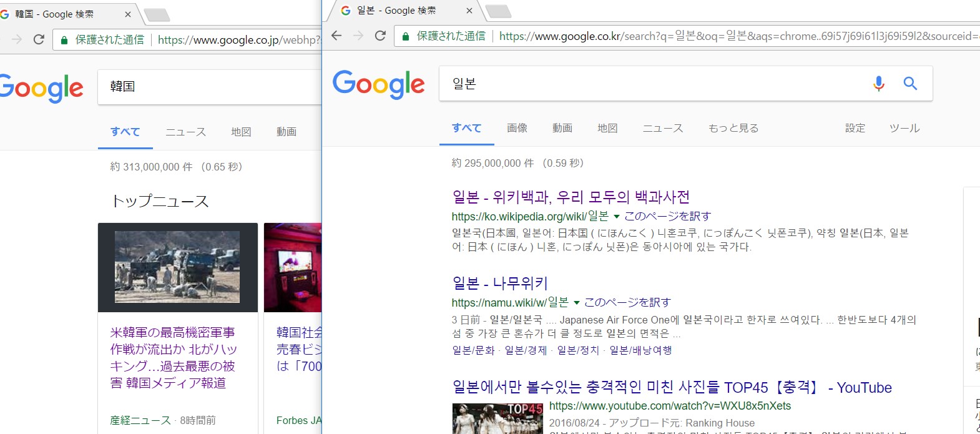Click the blue magnifier search icon
The height and width of the screenshot is (434, 980).
(x=910, y=83)
